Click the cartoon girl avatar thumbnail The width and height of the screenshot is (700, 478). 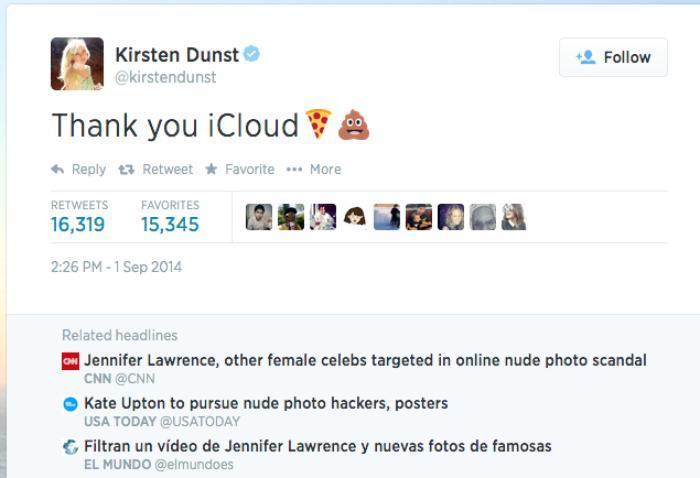[355, 217]
